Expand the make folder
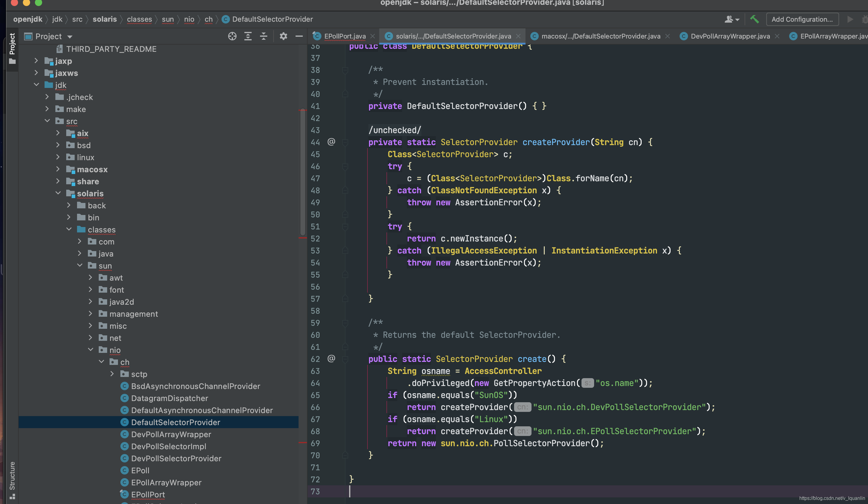This screenshot has width=868, height=504. pos(47,109)
